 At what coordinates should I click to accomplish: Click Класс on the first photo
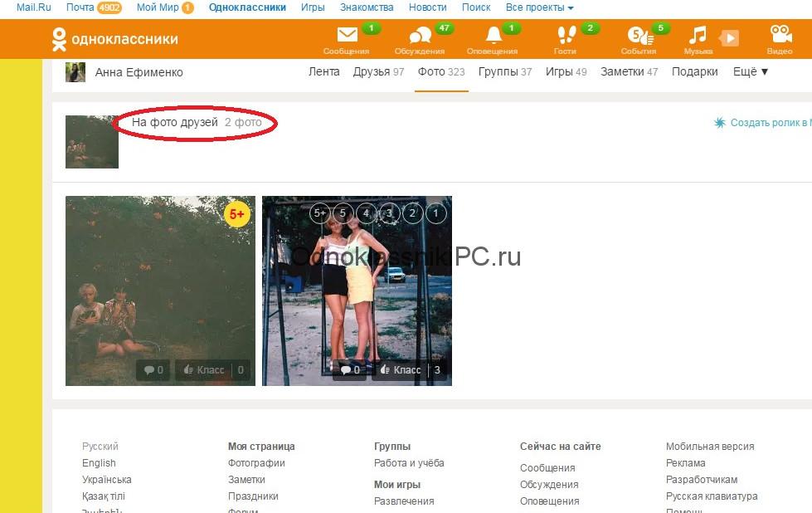[204, 370]
